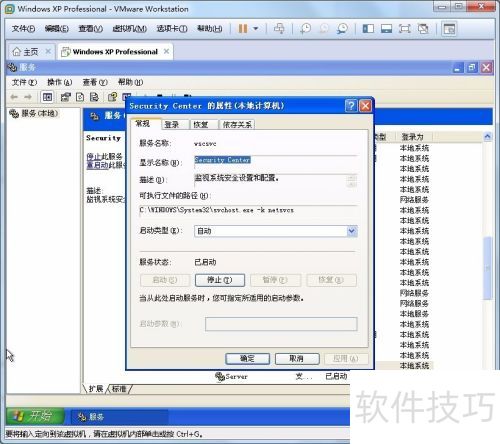Click the 取消 button
500x444 pixels.
pyautogui.click(x=297, y=359)
